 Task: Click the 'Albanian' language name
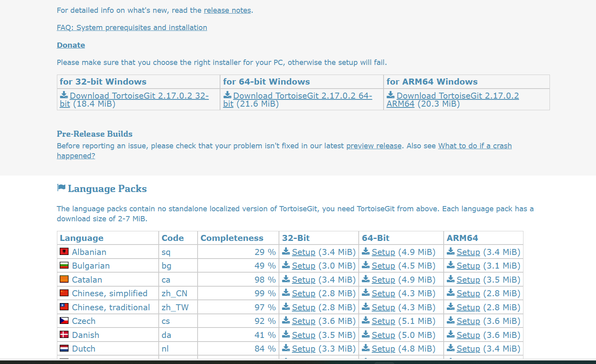(89, 252)
